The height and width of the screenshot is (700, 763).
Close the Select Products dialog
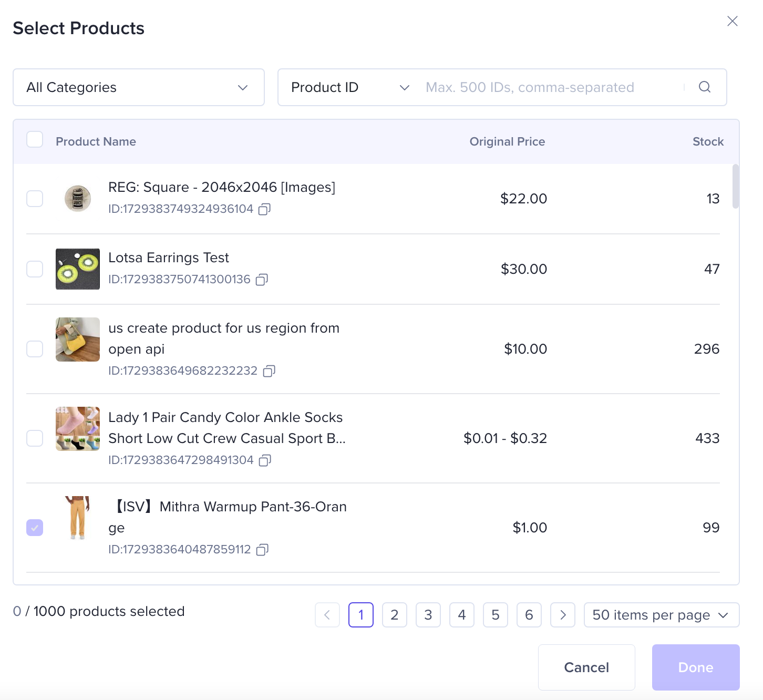pos(733,21)
